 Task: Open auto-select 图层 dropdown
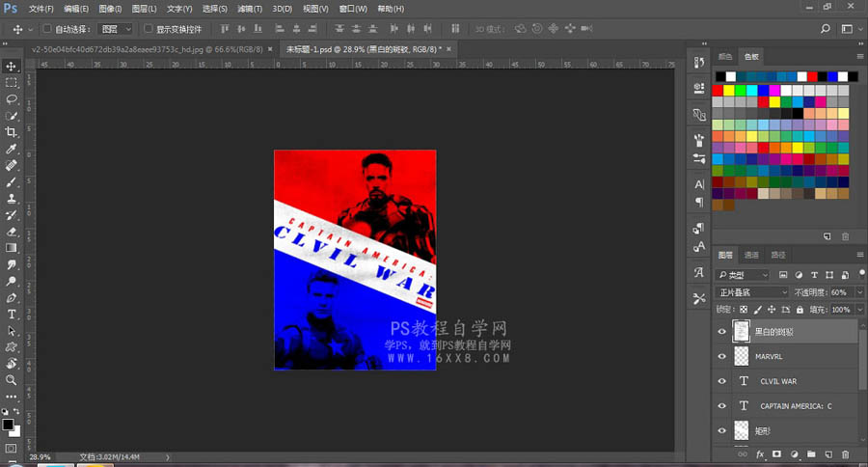click(x=115, y=29)
